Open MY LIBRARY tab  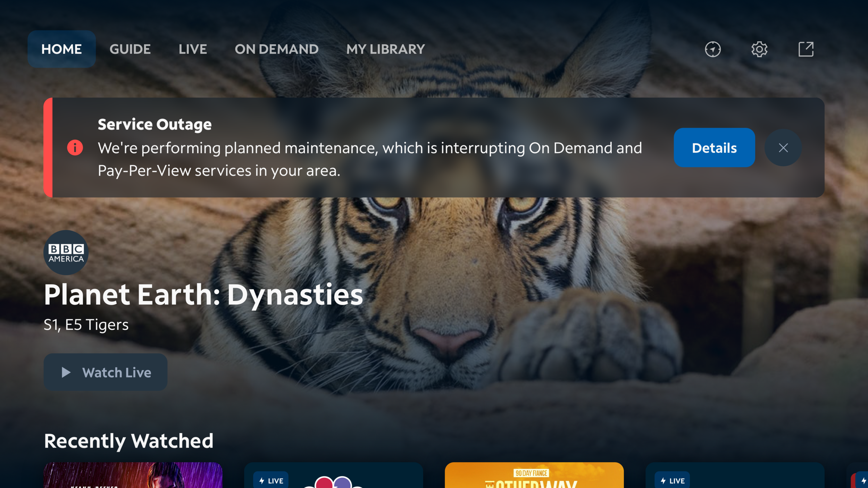pos(385,49)
